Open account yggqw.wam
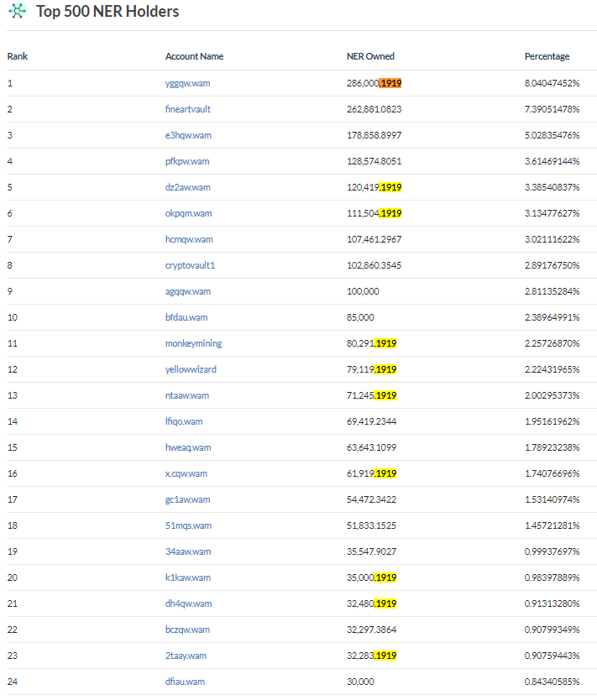 (x=187, y=83)
